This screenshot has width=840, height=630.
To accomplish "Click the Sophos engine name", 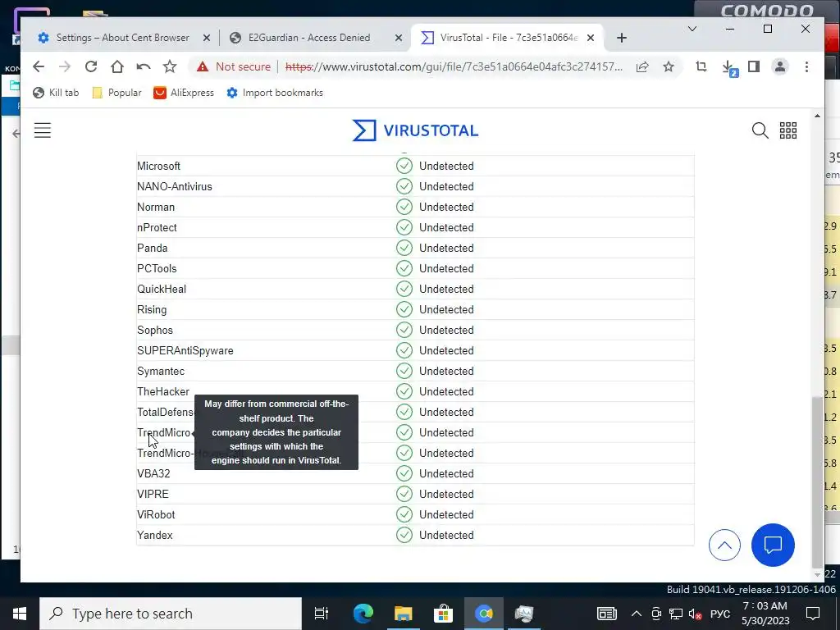I will 155,330.
